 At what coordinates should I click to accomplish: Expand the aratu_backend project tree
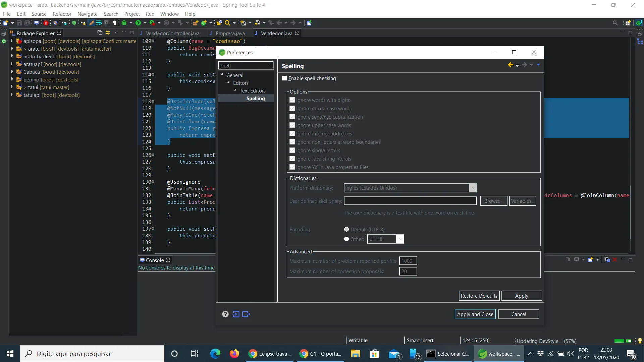12,56
